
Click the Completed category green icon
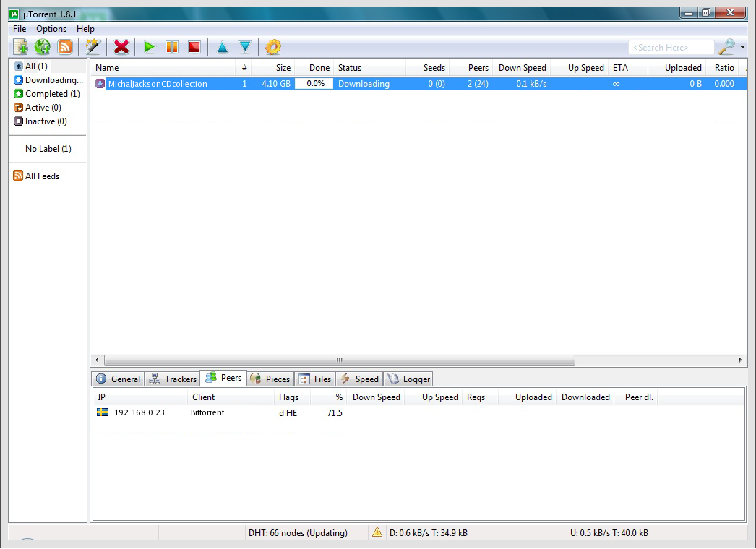click(18, 93)
